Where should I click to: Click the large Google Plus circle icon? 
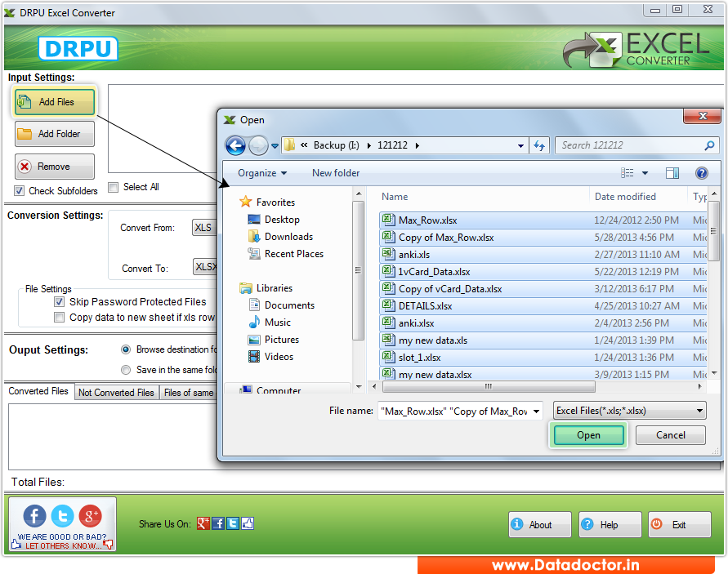[x=90, y=516]
